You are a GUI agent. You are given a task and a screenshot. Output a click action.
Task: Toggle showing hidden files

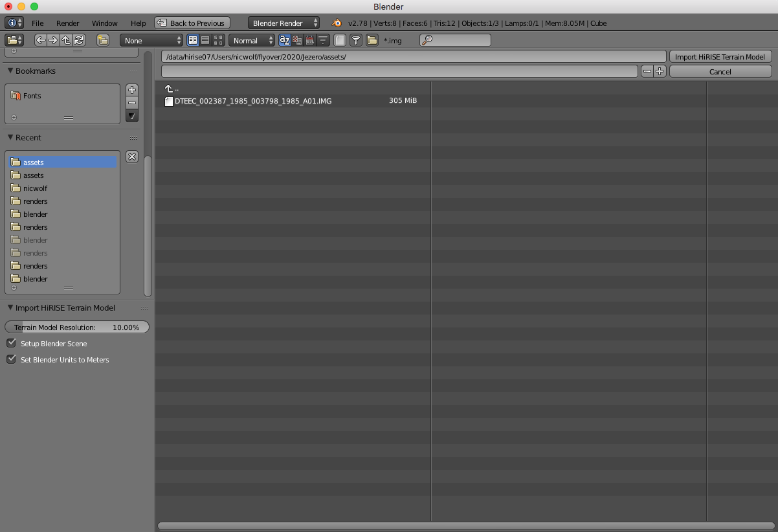coord(340,40)
